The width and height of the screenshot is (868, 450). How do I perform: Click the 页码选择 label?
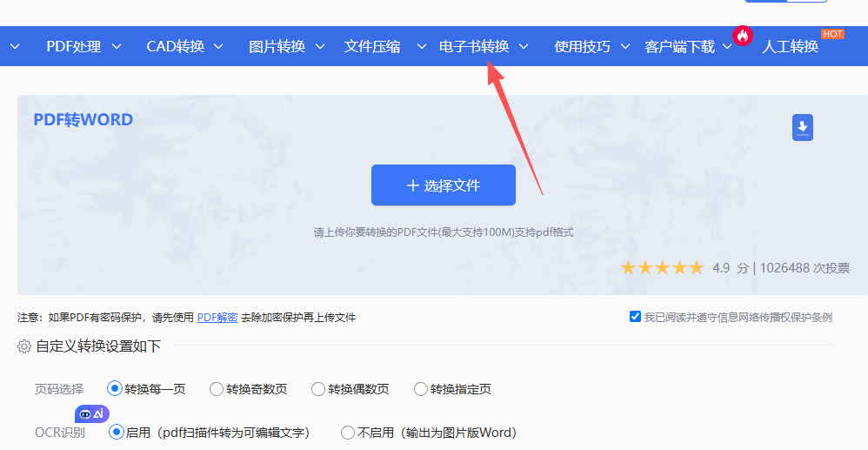[59, 389]
